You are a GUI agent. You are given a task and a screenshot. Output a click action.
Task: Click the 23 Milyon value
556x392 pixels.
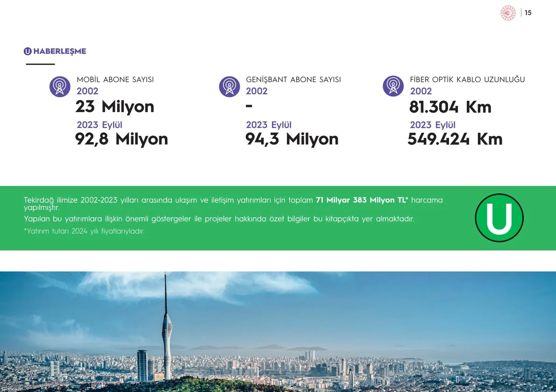click(x=114, y=107)
